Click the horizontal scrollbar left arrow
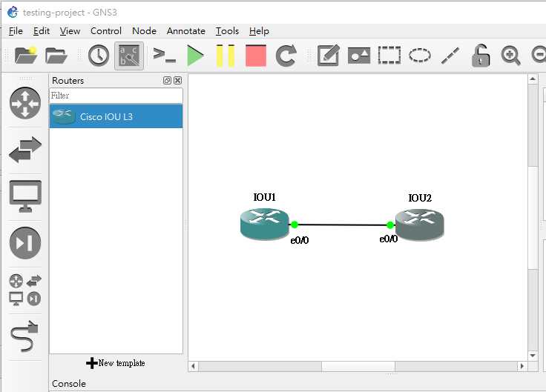The height and width of the screenshot is (392, 546). click(x=194, y=366)
